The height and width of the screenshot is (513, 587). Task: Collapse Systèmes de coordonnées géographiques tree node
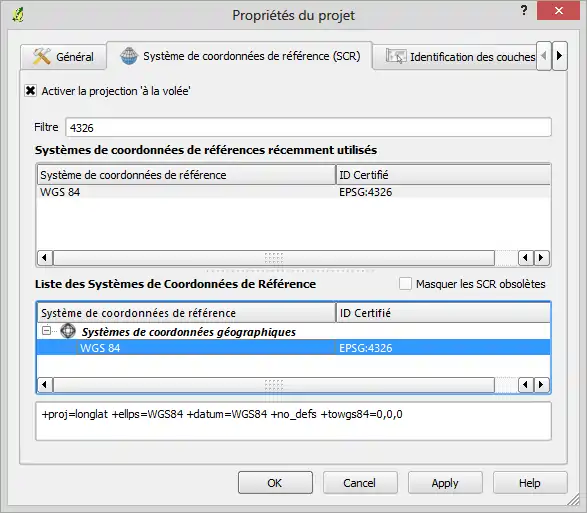tap(46, 331)
